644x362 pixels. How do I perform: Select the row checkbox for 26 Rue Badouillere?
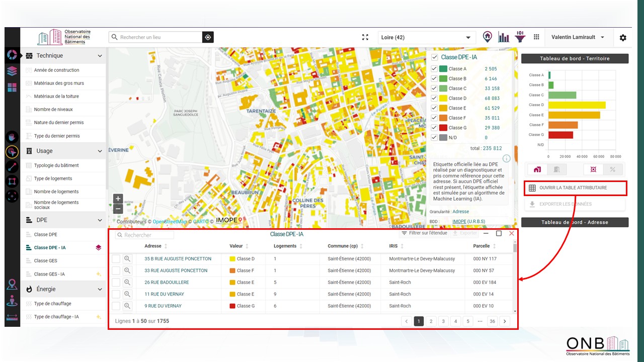coord(116,283)
